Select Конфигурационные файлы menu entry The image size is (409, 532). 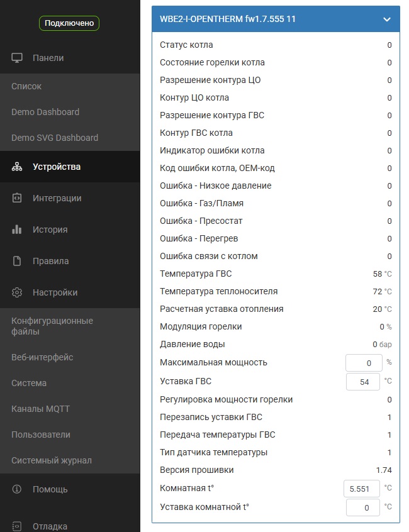[x=52, y=326]
